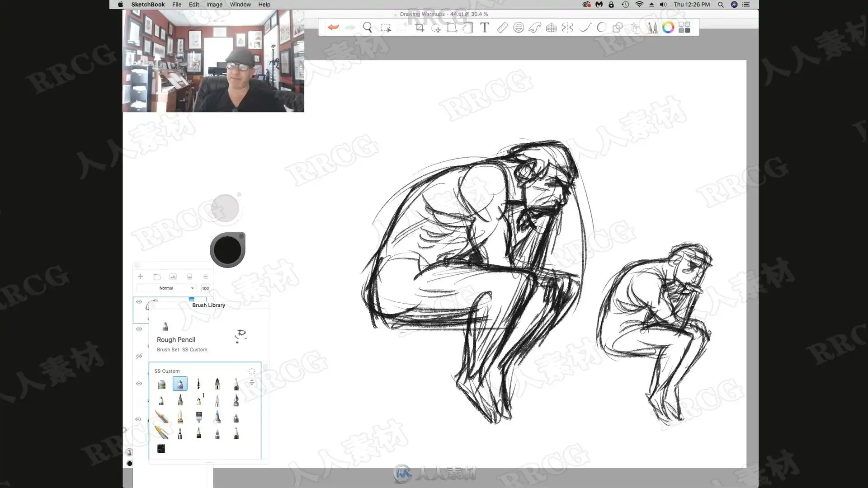Image resolution: width=868 pixels, height=488 pixels.
Task: Toggle visibility of the fourth layer
Action: 139,384
